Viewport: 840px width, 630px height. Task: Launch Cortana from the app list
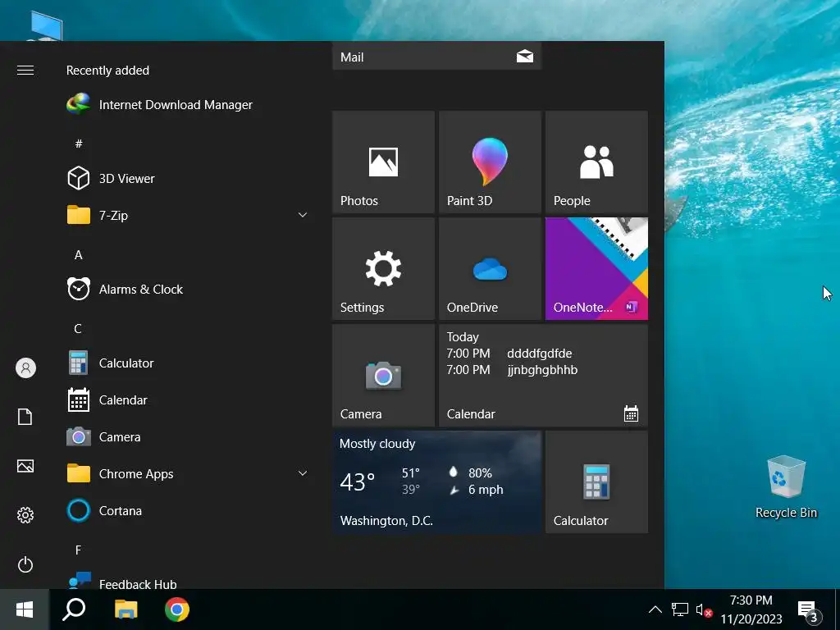(x=188, y=510)
